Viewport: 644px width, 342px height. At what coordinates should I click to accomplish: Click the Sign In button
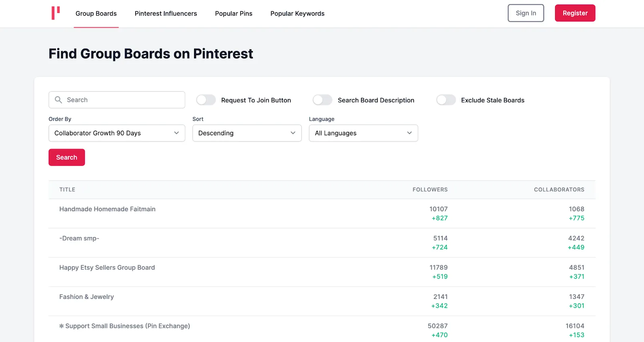tap(526, 13)
